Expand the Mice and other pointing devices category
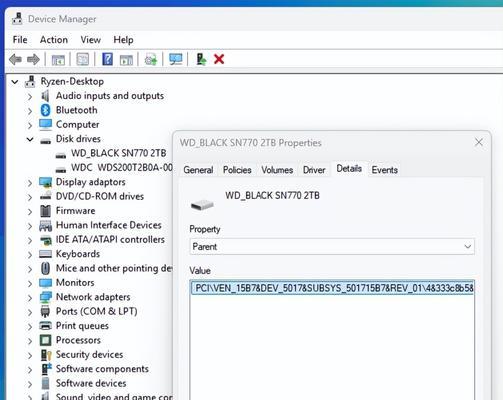 coord(30,269)
